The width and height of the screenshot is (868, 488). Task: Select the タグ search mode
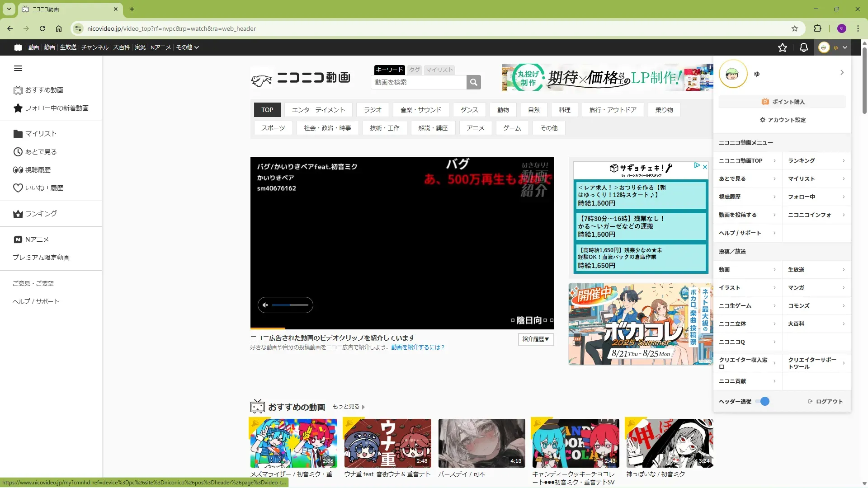(x=414, y=70)
